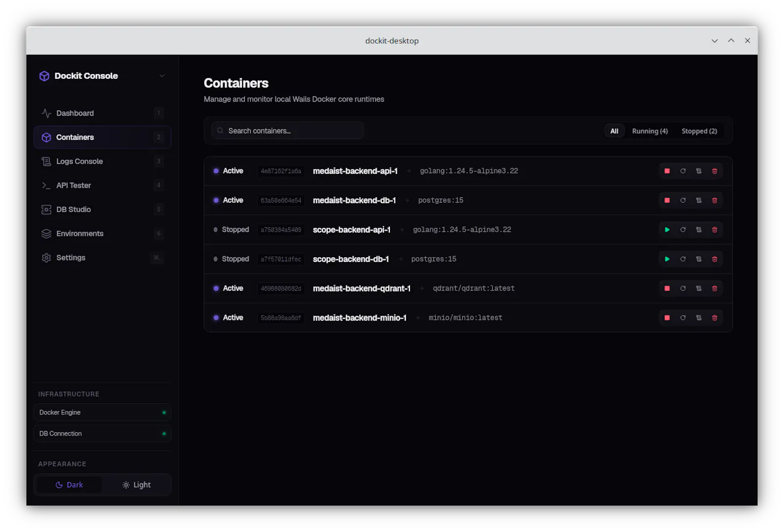Viewport: 784px width, 532px height.
Task: Select container name medaist-backend-qdrant-1
Action: 362,289
